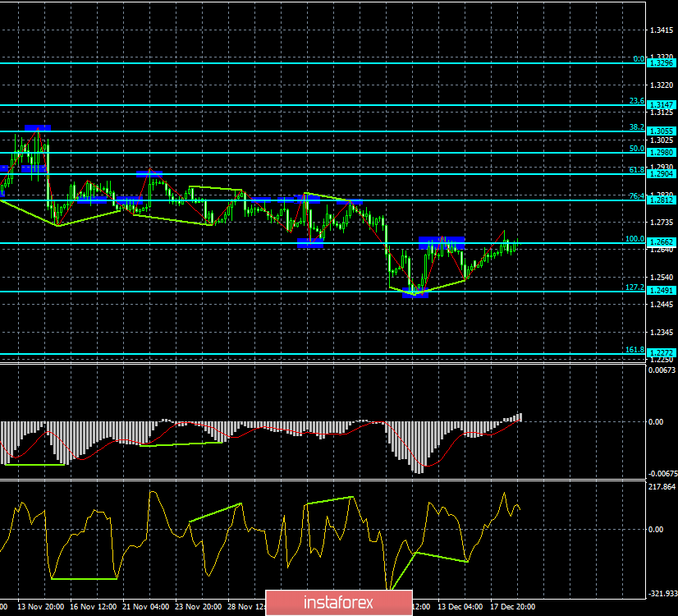This screenshot has height=616, width=678.
Task: Click the 1.2445 price axis value
Action: tap(662, 305)
